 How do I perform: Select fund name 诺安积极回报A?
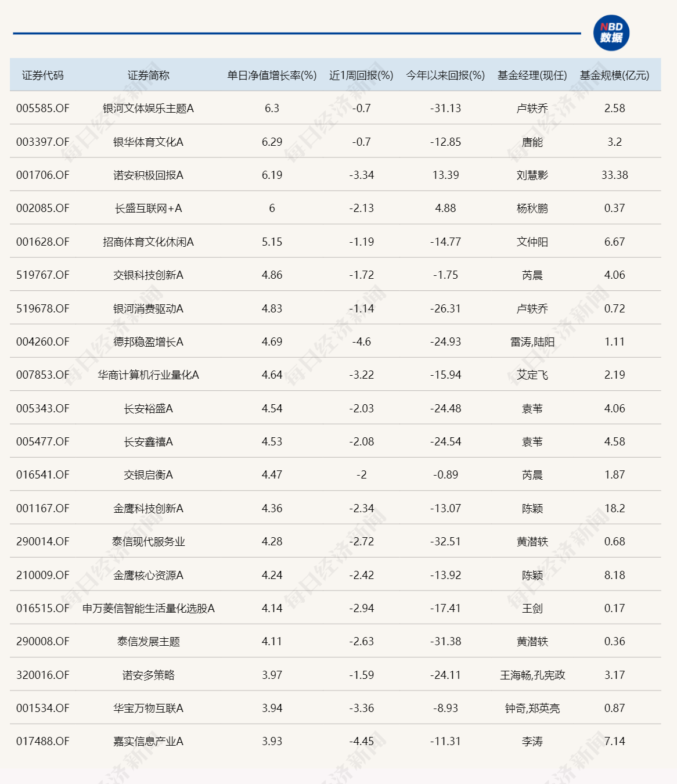149,175
